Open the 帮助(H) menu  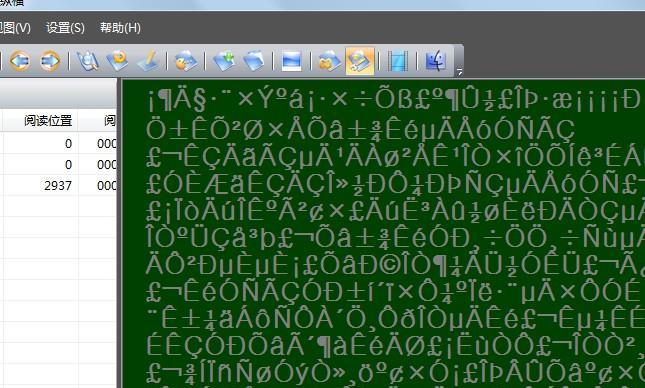point(120,28)
